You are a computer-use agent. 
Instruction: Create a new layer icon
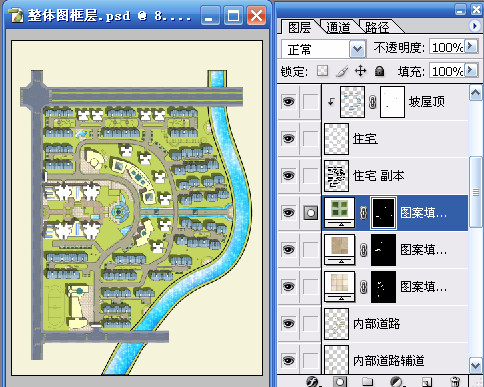426,382
